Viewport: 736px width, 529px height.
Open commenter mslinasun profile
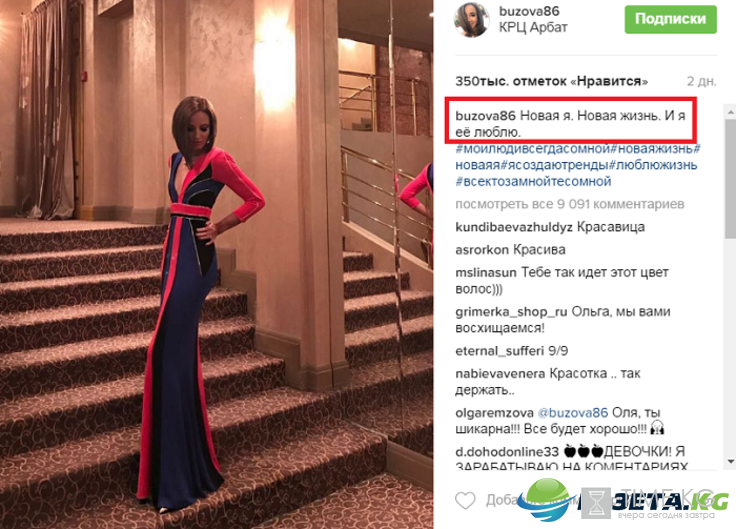(485, 273)
